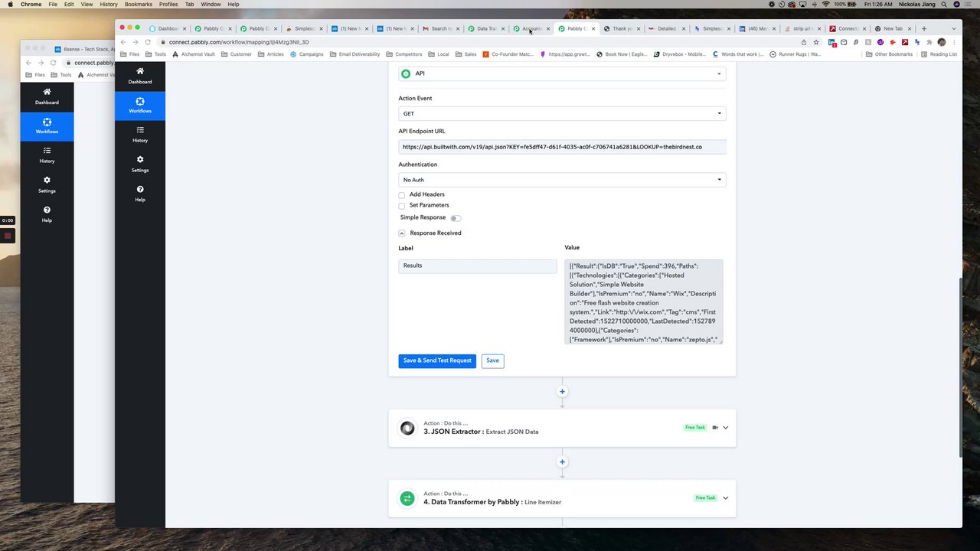The image size is (980, 551).
Task: Open Workflows in the front Pabbly sidebar
Action: click(140, 106)
